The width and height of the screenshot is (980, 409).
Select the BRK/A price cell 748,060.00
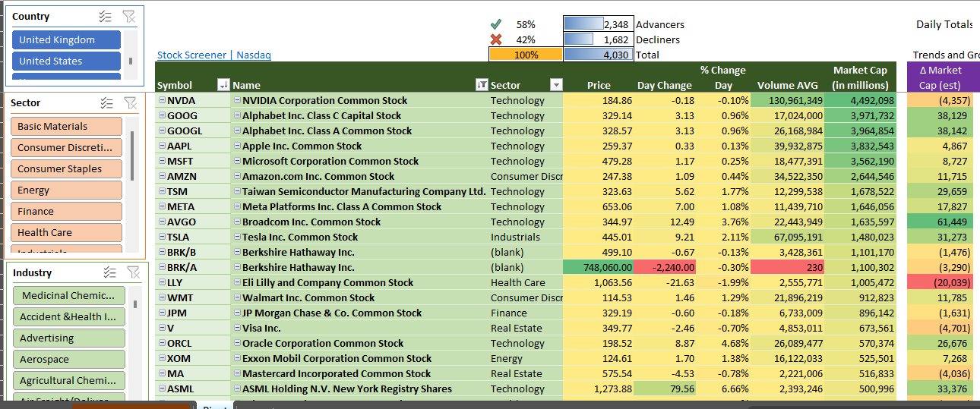click(x=599, y=267)
